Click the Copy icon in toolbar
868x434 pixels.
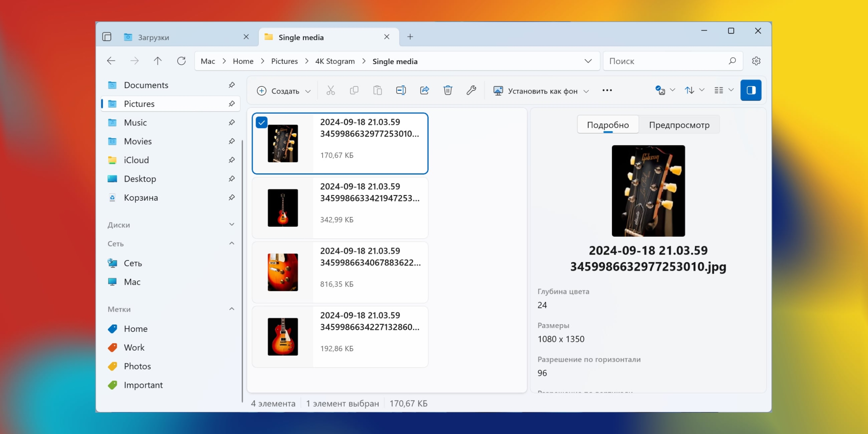[354, 91]
